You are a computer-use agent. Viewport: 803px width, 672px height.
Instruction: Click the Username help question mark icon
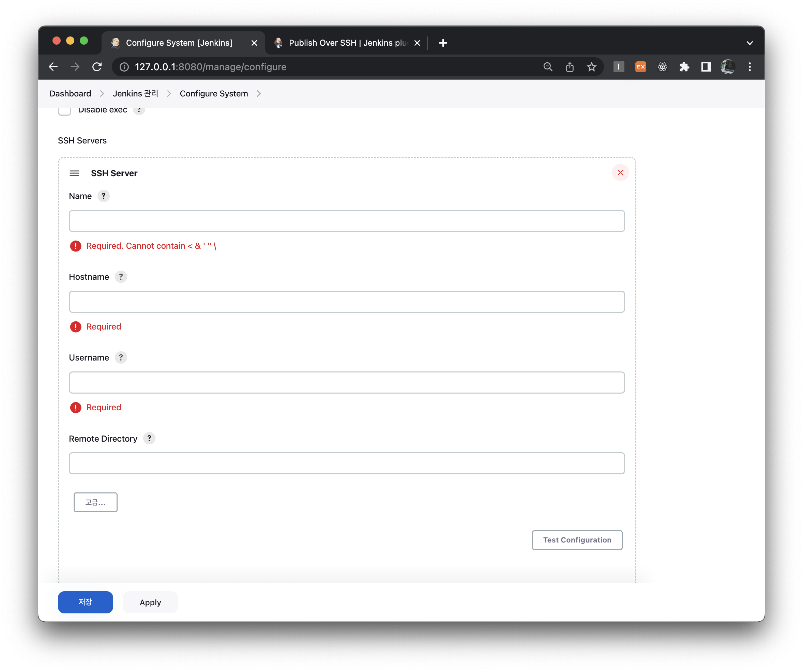pos(121,357)
